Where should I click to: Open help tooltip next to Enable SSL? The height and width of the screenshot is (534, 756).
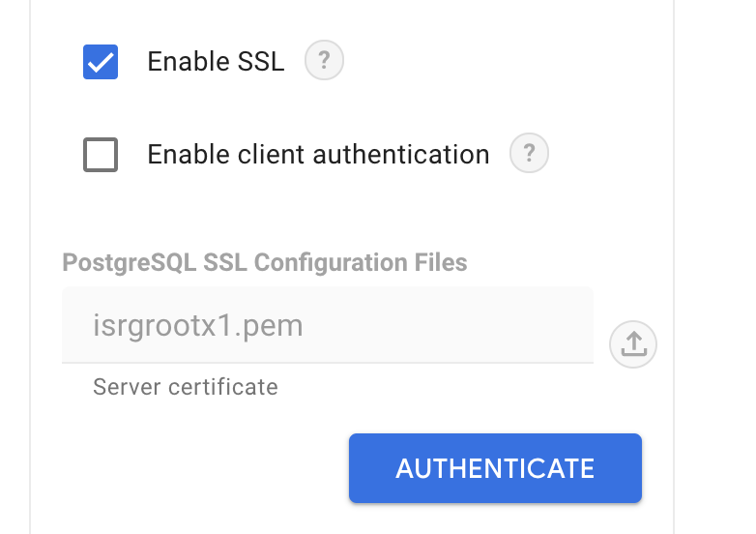click(x=324, y=60)
